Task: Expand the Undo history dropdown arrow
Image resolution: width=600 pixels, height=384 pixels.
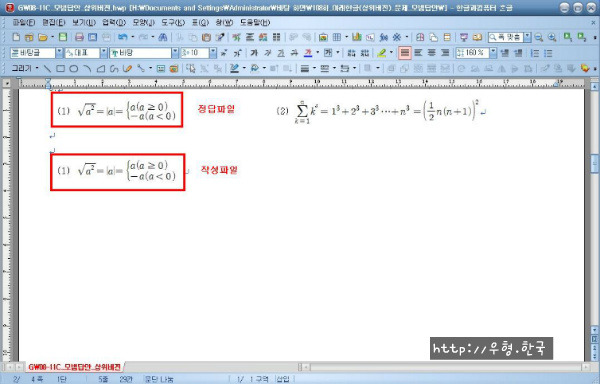Action: click(x=132, y=37)
